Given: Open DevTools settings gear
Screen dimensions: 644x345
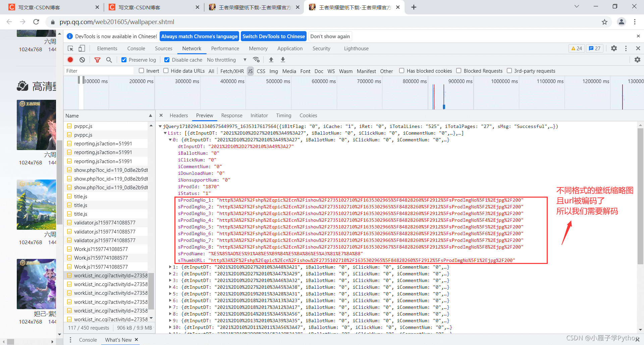Looking at the screenshot, I should (x=614, y=48).
